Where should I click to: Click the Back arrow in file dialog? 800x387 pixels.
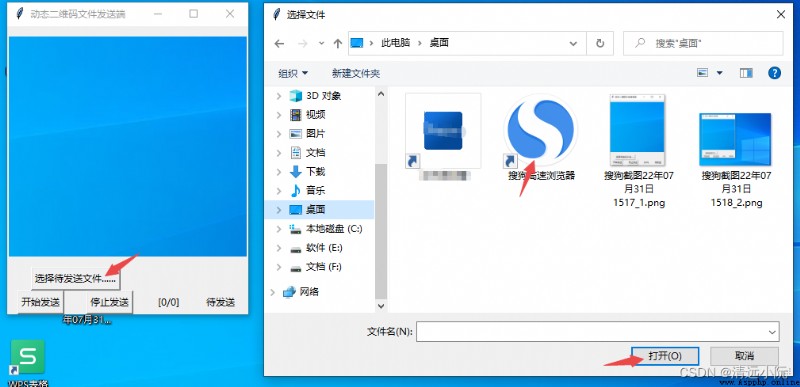coord(279,43)
